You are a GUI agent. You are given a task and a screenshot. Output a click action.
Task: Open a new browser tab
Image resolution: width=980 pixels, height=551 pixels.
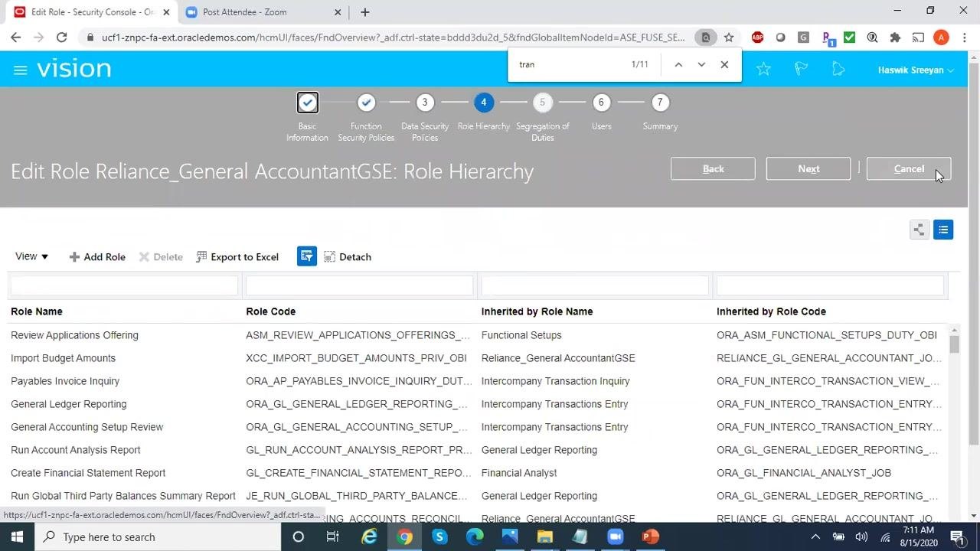(x=365, y=12)
